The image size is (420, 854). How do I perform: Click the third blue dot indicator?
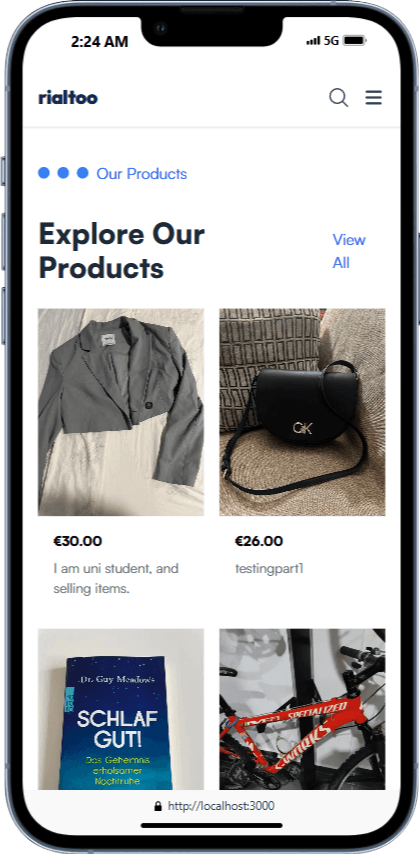point(83,173)
